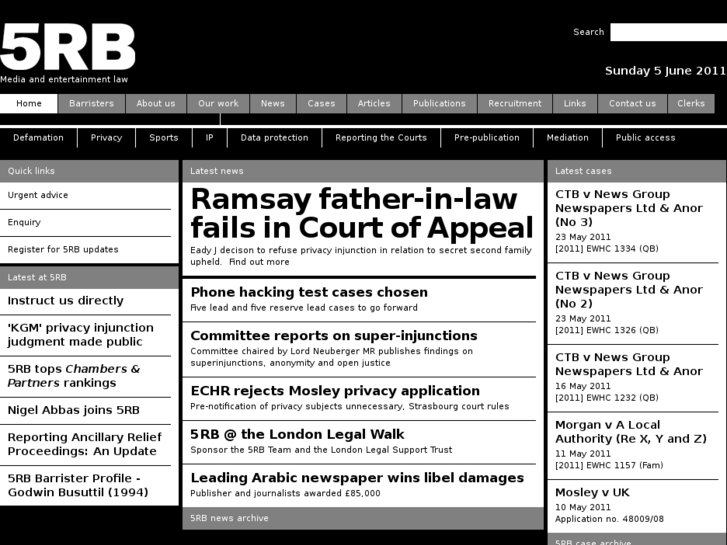727x545 pixels.
Task: Open the Sports practice area
Action: click(x=164, y=138)
